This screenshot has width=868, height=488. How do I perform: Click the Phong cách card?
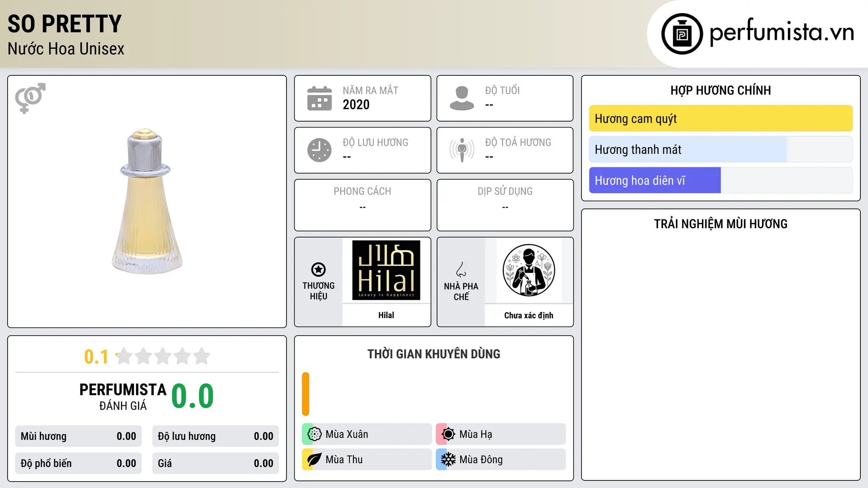pos(362,205)
